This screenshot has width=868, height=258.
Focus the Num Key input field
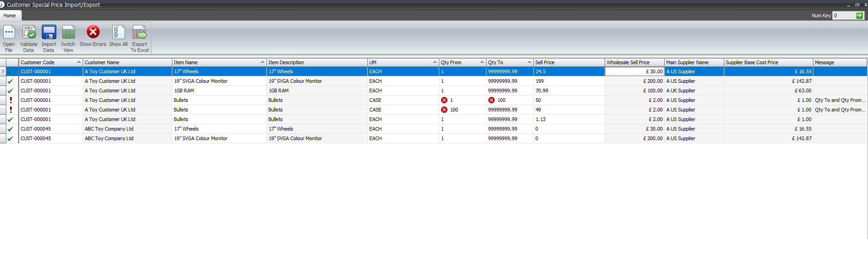[x=843, y=15]
